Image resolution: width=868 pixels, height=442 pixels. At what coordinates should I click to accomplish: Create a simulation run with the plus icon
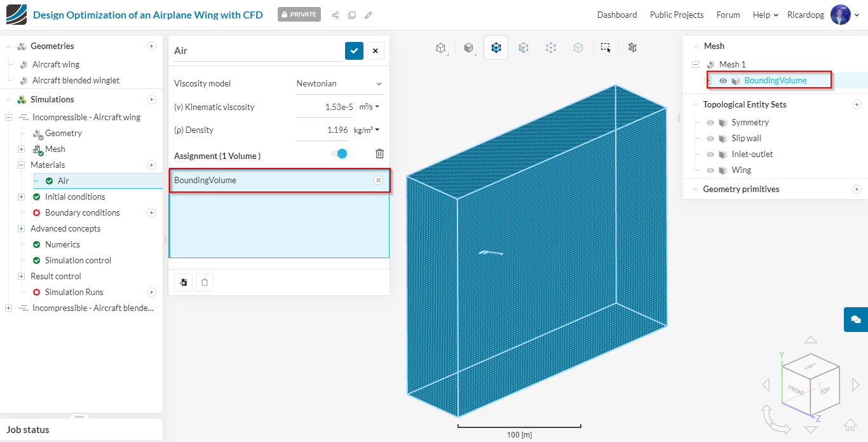point(151,292)
